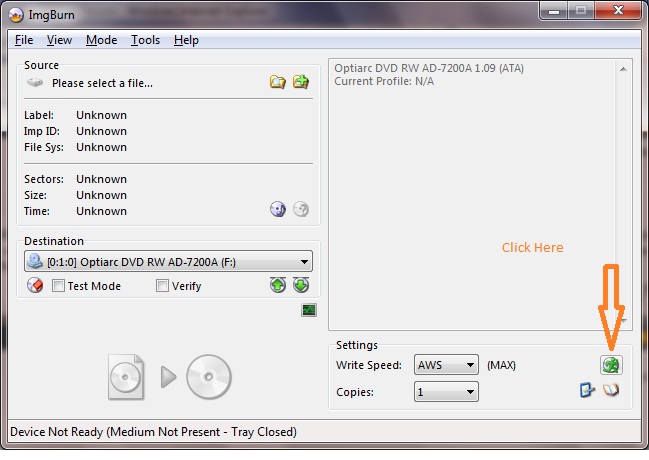Click ImgBurn title bar app icon

16,15
